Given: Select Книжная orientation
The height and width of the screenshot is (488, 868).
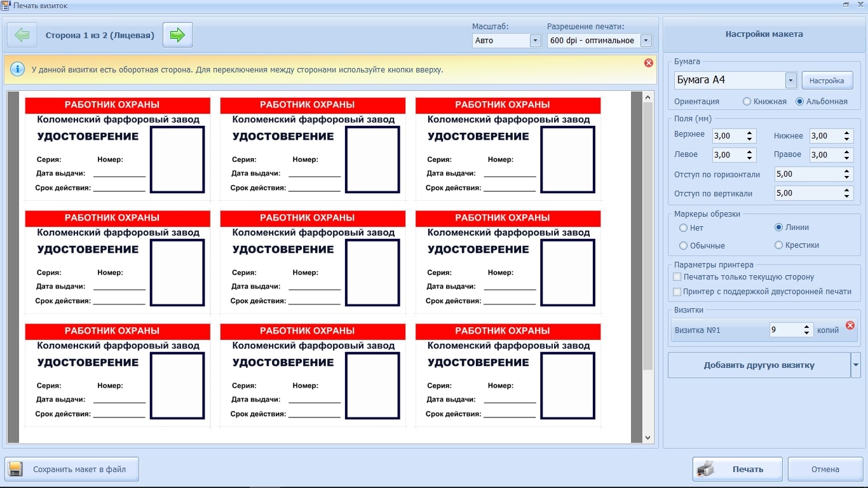Looking at the screenshot, I should 764,102.
